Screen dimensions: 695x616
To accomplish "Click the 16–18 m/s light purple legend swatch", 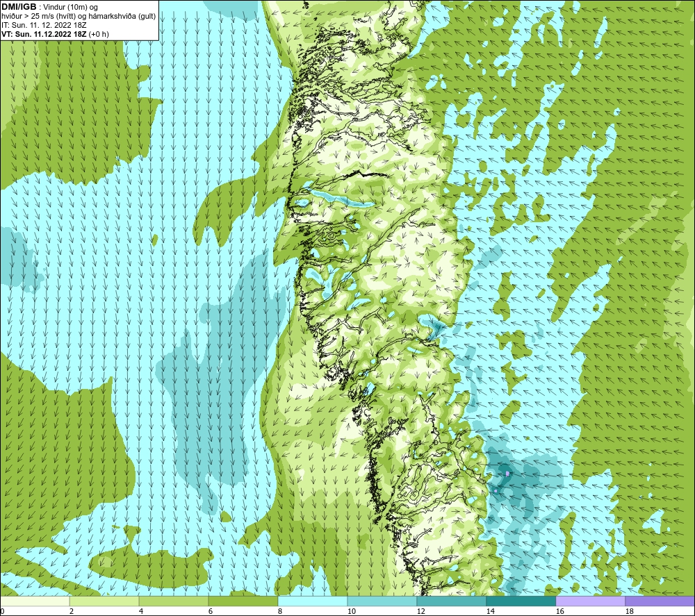I will pos(590,601).
